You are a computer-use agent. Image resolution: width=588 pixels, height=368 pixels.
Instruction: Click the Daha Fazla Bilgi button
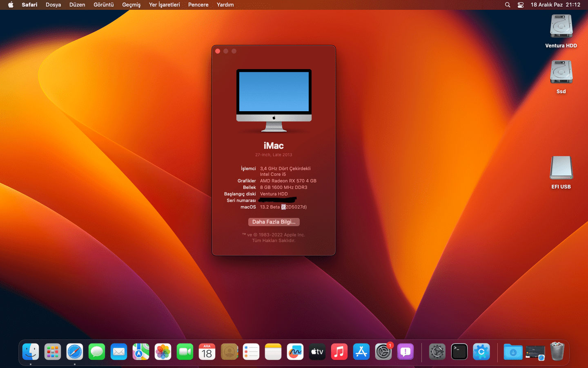point(274,222)
